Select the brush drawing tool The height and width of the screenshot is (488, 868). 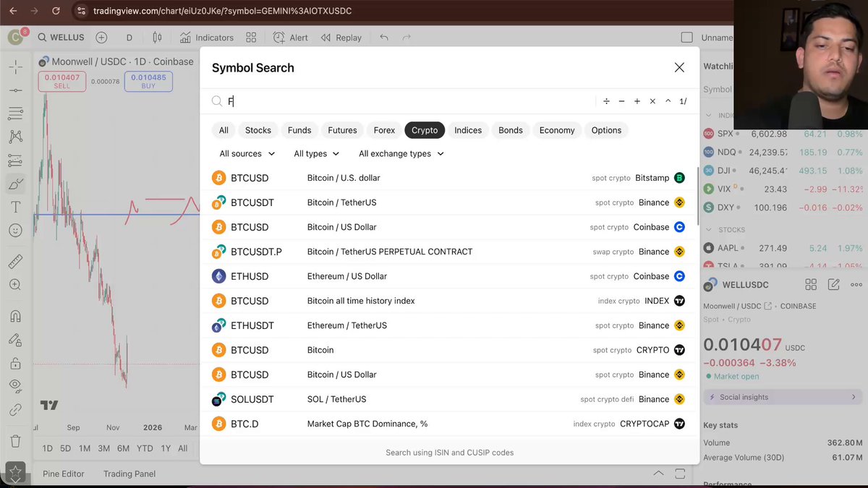15,184
